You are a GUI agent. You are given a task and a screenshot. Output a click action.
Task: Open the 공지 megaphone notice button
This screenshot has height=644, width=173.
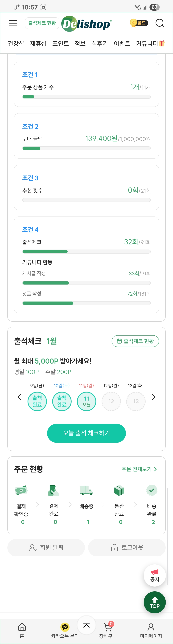click(155, 575)
